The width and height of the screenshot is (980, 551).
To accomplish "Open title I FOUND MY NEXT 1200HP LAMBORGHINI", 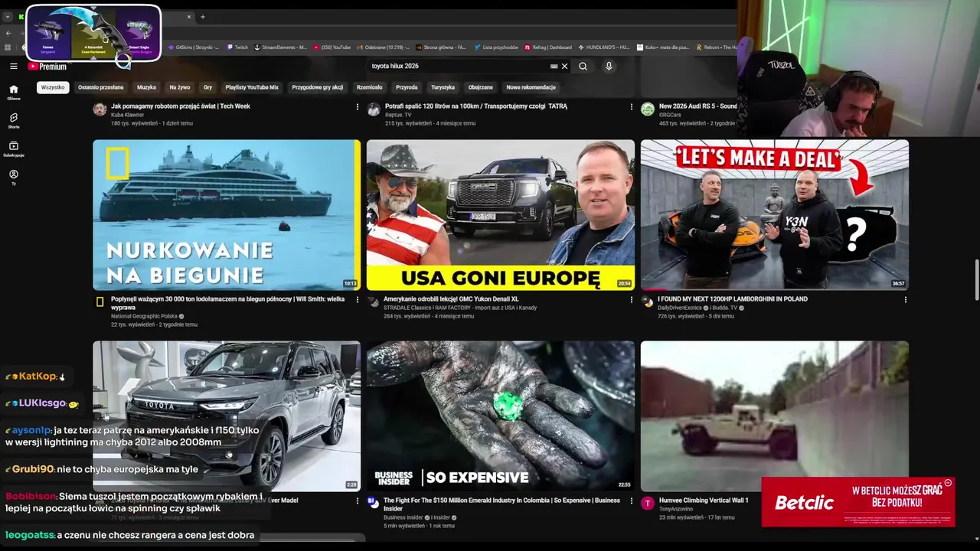I will click(732, 299).
